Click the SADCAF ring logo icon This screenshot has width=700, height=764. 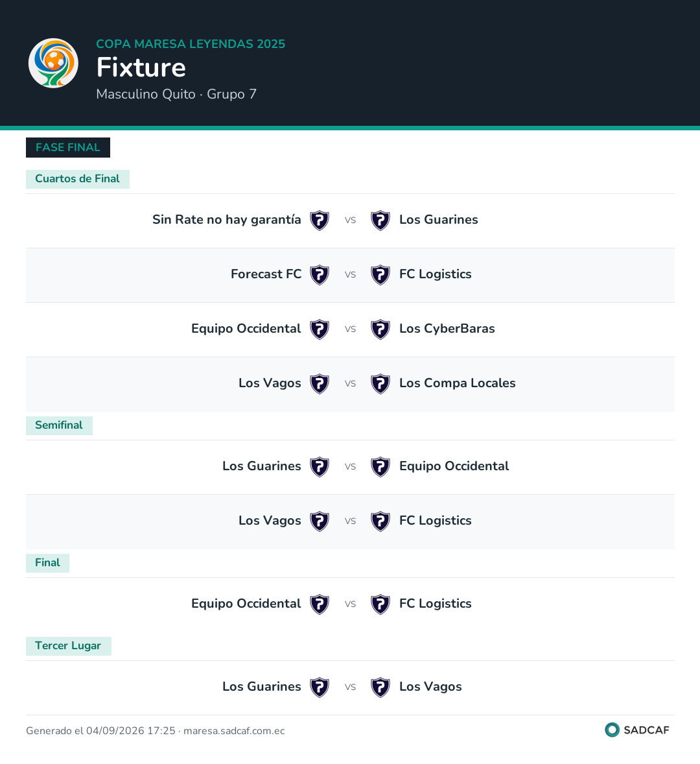click(612, 730)
